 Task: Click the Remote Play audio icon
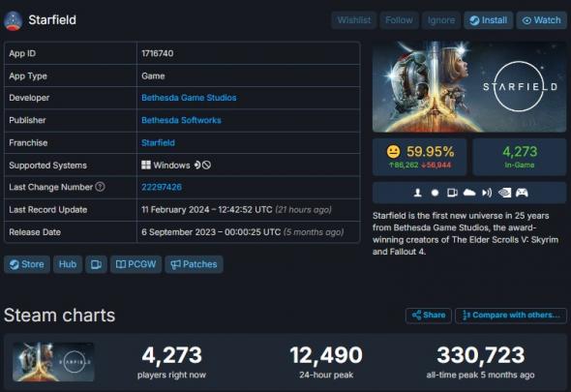point(487,193)
